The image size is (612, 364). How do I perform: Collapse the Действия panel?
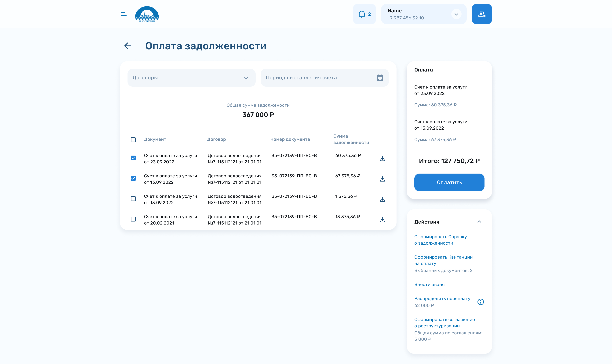(479, 222)
